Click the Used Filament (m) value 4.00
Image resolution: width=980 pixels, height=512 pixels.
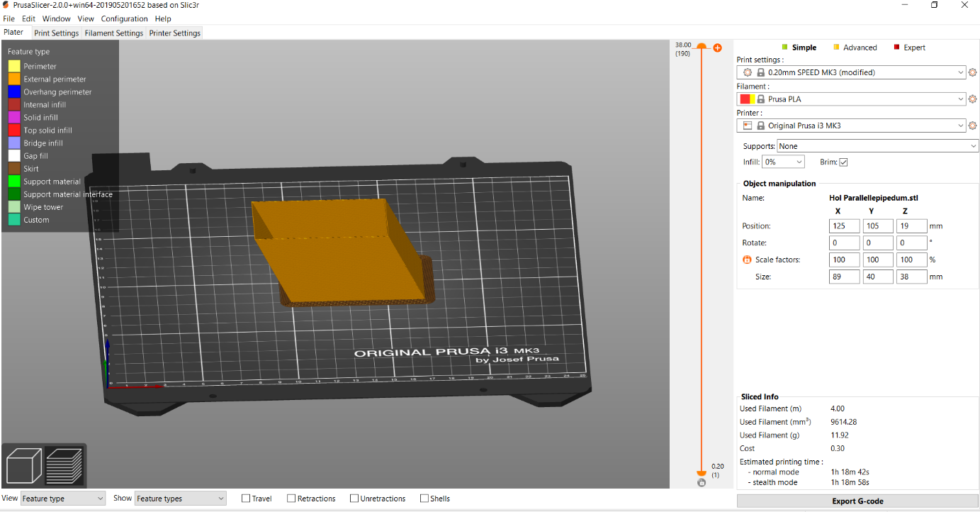point(838,408)
